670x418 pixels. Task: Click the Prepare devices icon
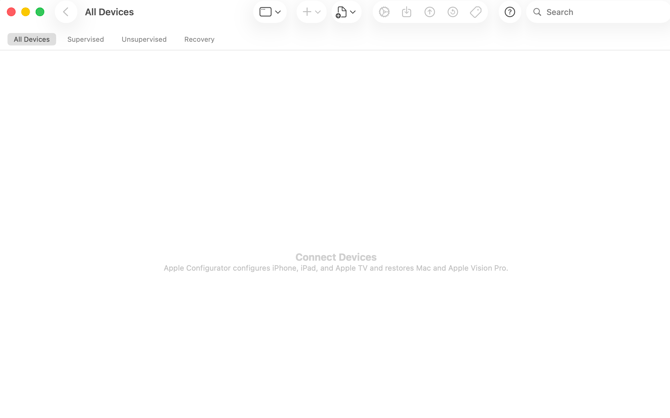384,12
